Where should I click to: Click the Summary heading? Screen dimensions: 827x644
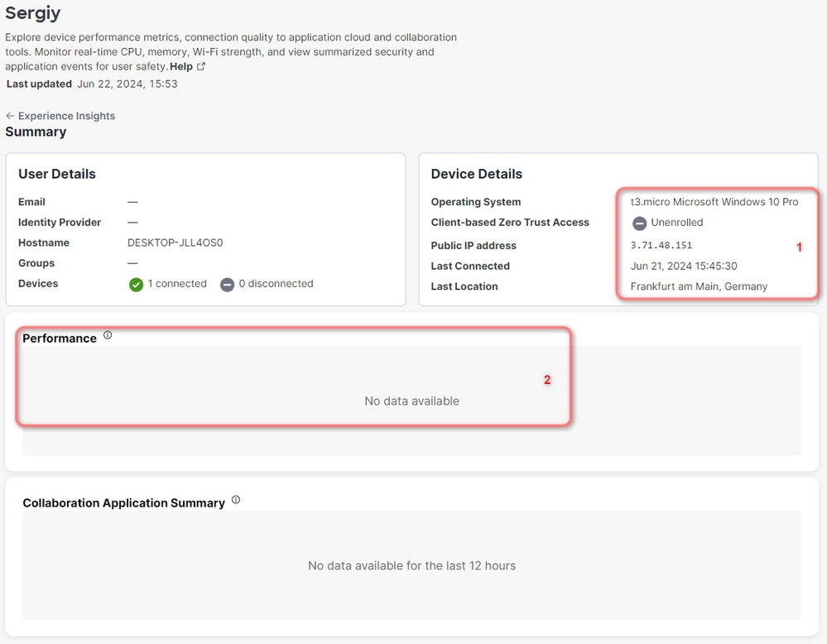[x=36, y=132]
